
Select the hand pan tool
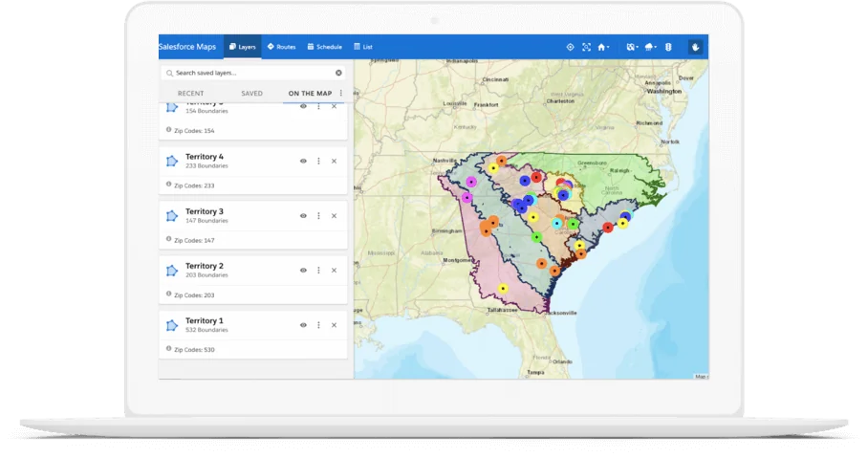[695, 47]
